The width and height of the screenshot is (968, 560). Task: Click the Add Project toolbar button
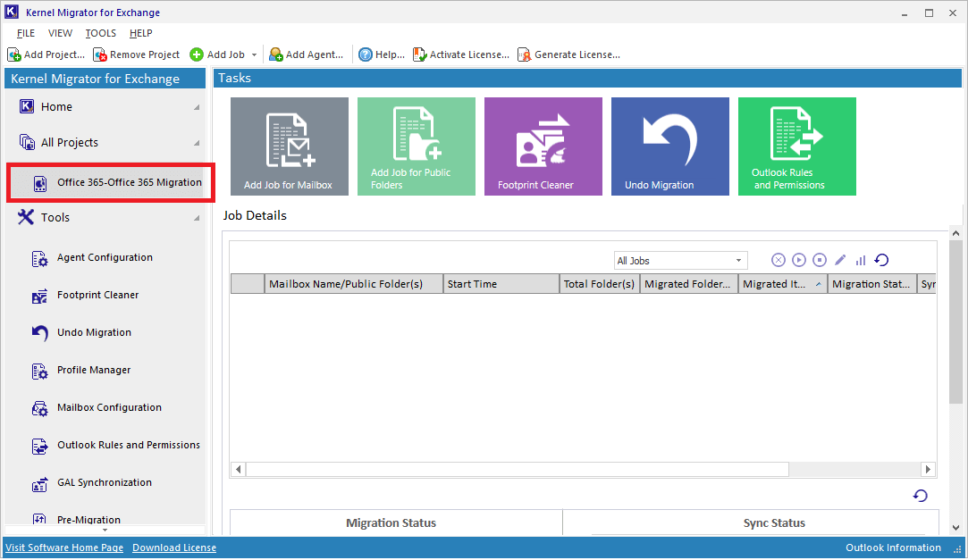46,54
